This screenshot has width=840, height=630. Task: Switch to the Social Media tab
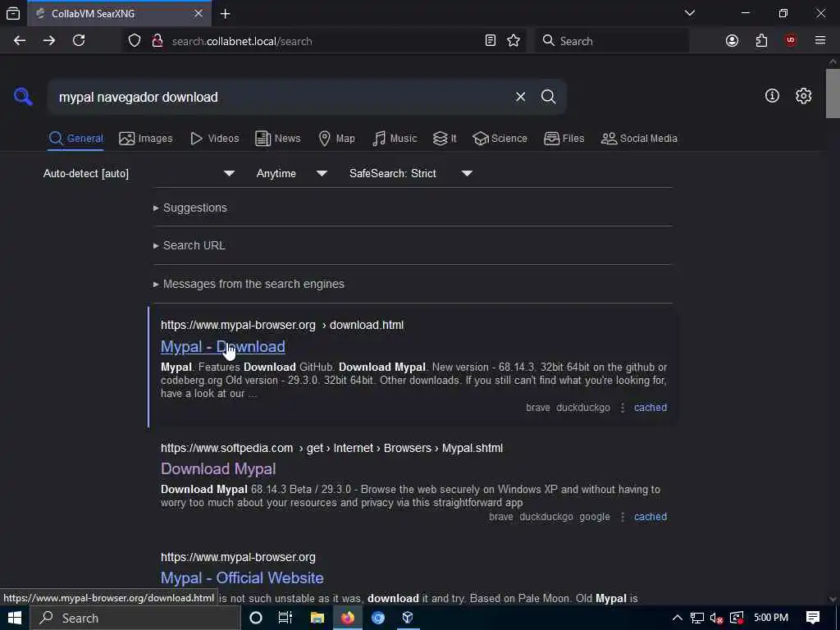coord(639,138)
